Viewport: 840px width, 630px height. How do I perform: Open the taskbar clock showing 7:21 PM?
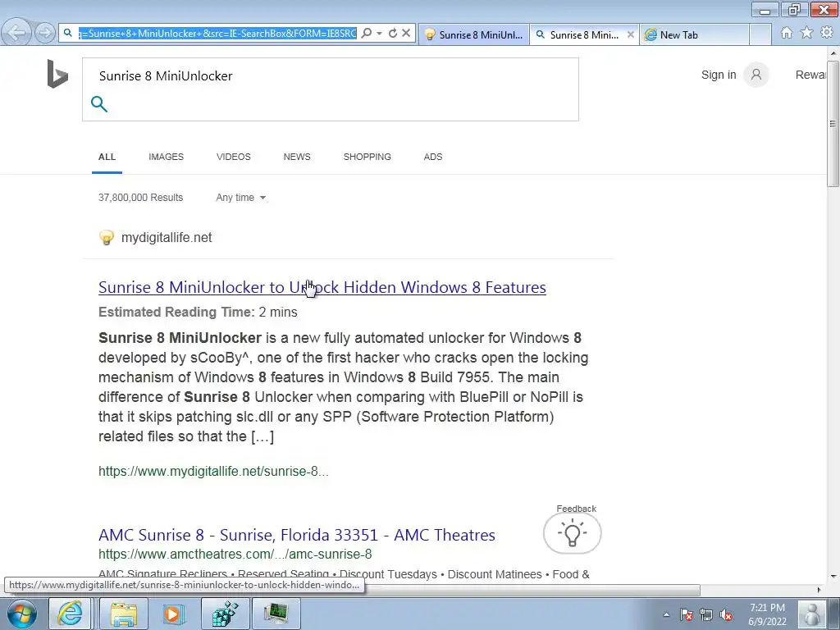point(767,614)
